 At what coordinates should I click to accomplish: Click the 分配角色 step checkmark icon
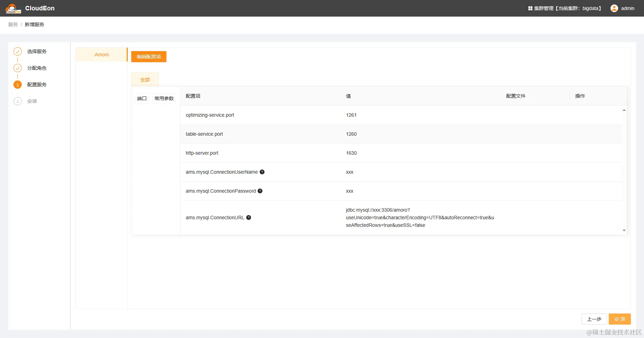18,68
